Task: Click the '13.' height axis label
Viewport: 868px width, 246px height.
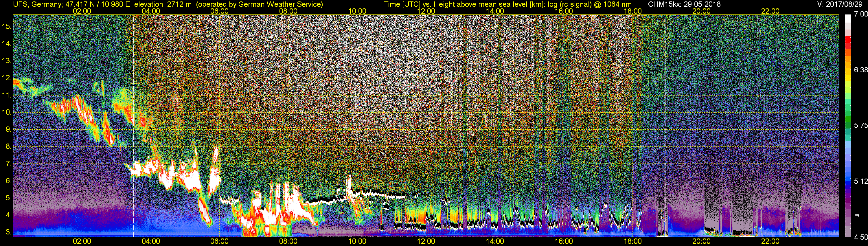Action: pyautogui.click(x=7, y=61)
